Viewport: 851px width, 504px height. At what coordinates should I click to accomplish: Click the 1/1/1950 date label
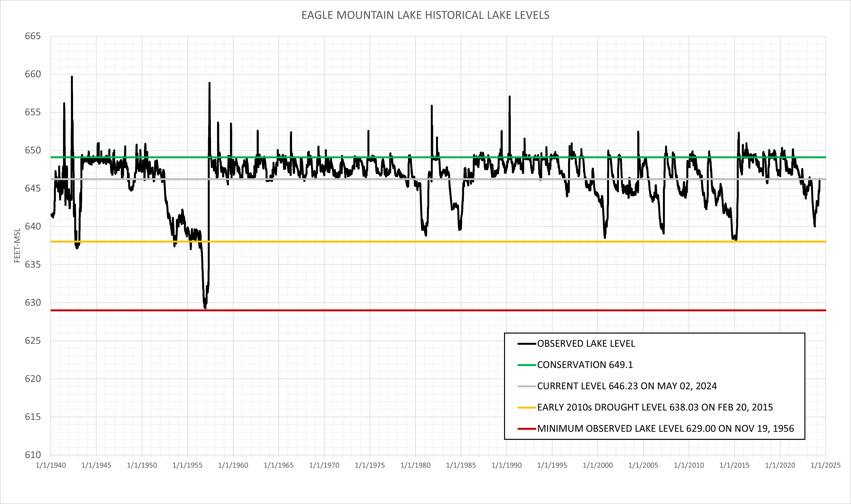(142, 465)
